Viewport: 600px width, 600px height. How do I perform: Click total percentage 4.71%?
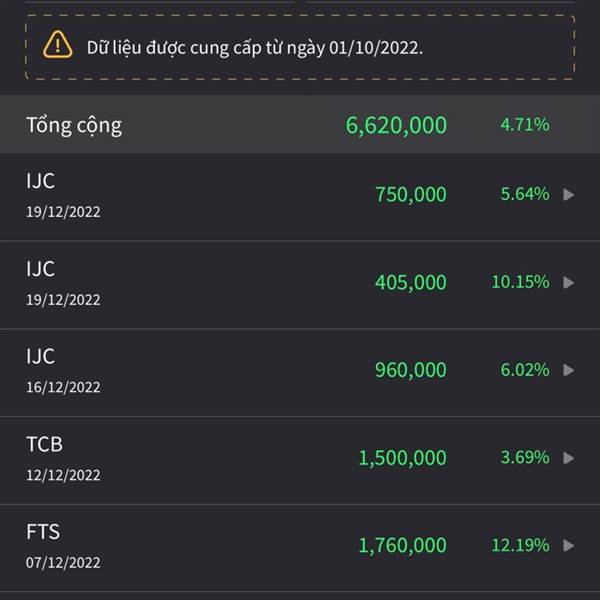click(525, 125)
